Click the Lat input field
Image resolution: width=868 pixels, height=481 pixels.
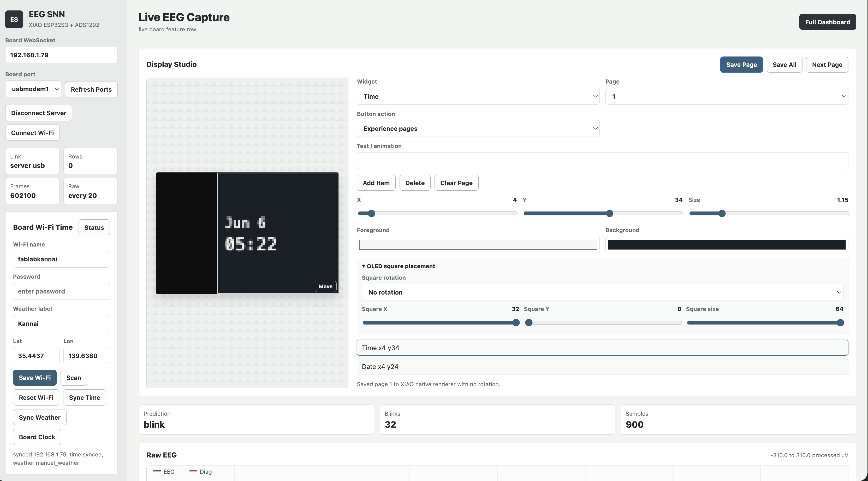click(x=36, y=356)
